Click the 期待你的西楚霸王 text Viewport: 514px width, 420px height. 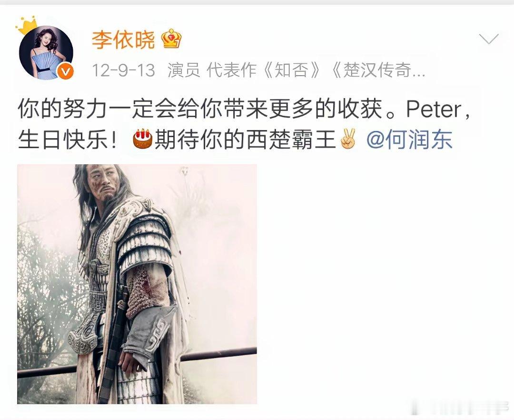(x=246, y=140)
